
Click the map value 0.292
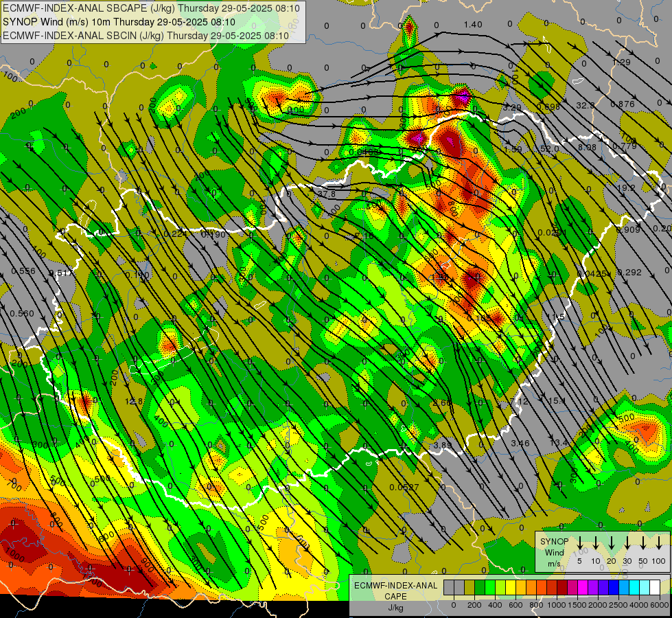click(629, 272)
